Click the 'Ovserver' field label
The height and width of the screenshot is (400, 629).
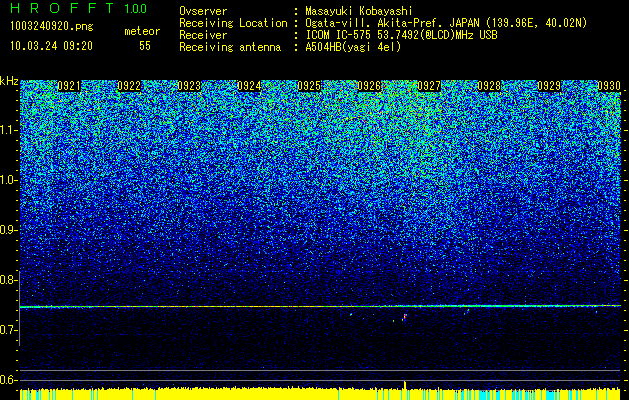(203, 11)
